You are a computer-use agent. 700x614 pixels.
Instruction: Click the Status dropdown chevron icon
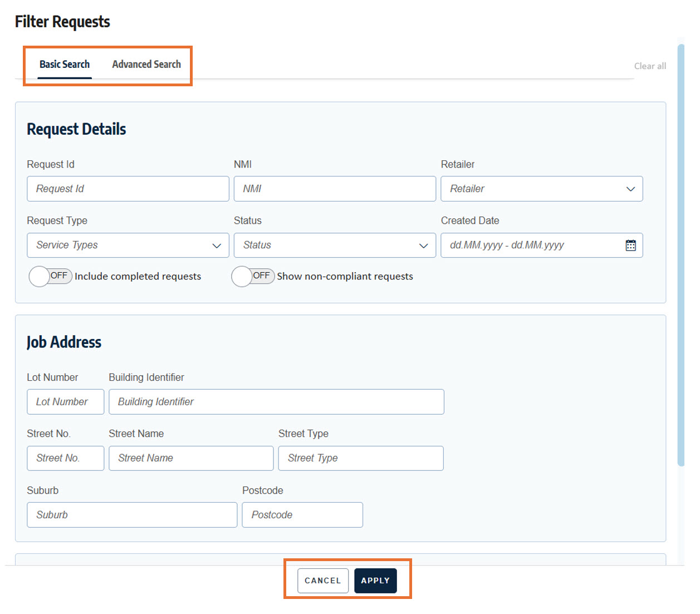(x=423, y=245)
